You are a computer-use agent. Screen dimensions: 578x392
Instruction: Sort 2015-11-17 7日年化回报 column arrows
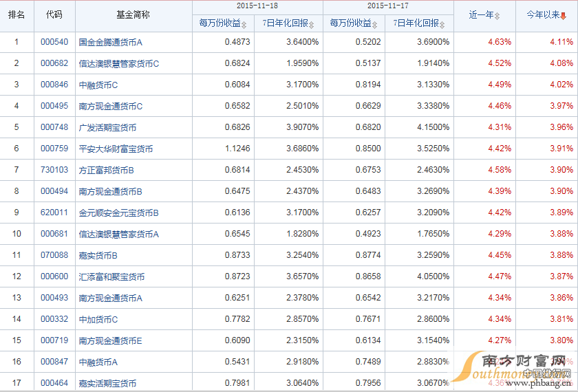442,25
